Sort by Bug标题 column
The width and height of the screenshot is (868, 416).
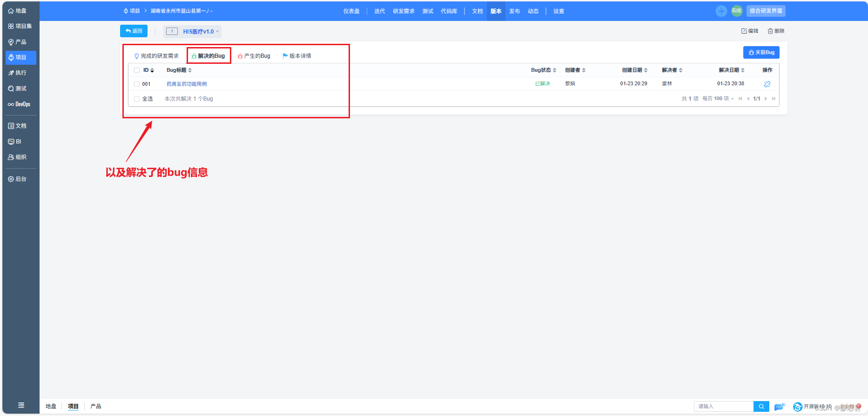(x=179, y=70)
